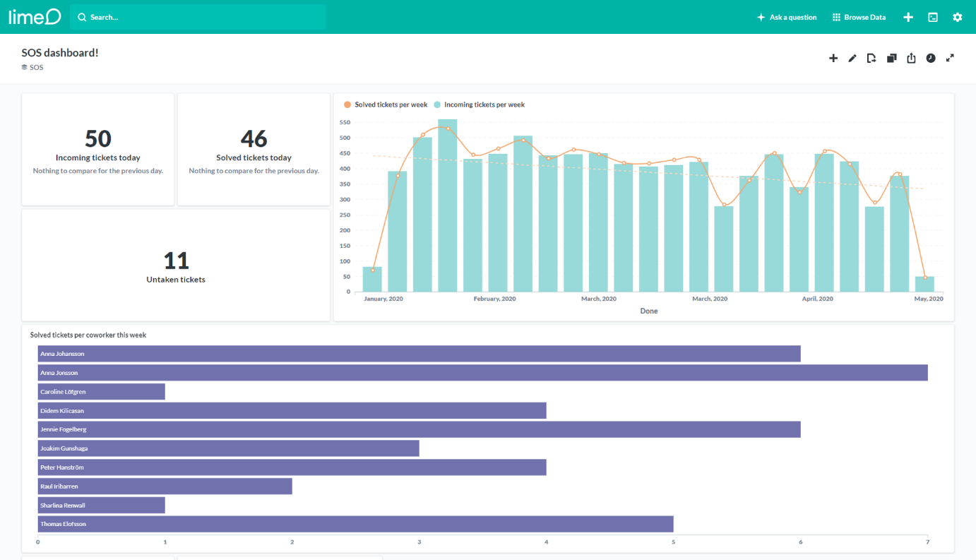The image size is (976, 560).
Task: Click the plus icon in dashboard header
Action: pos(833,59)
